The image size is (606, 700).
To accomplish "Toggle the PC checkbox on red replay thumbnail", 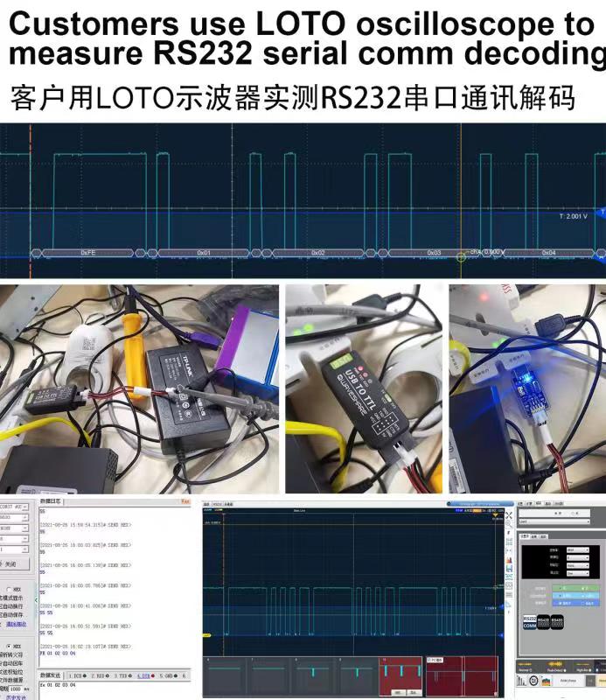I will click(428, 660).
